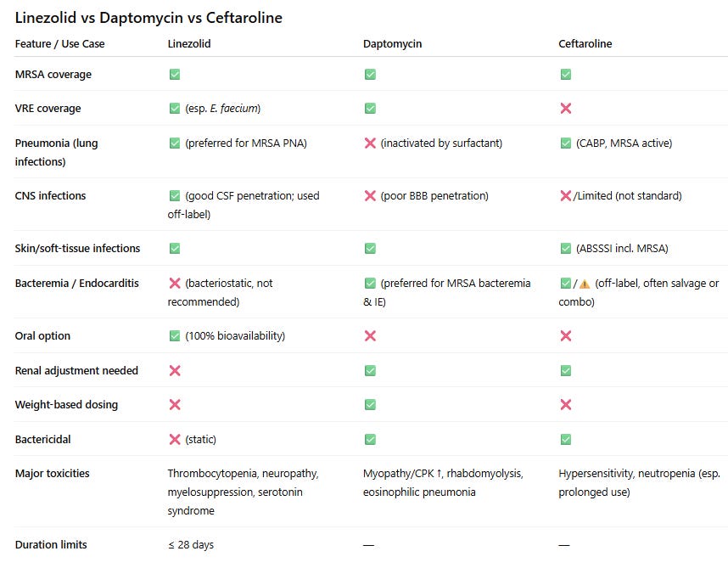728x568 pixels.
Task: Click Linezolid's red X for Weight-based dosing
Action: click(x=175, y=404)
